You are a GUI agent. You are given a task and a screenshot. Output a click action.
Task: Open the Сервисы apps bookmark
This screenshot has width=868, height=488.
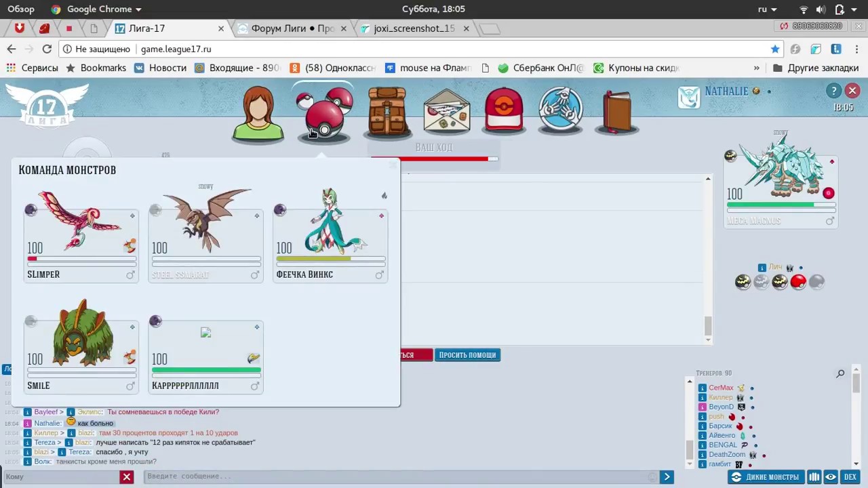coord(32,68)
